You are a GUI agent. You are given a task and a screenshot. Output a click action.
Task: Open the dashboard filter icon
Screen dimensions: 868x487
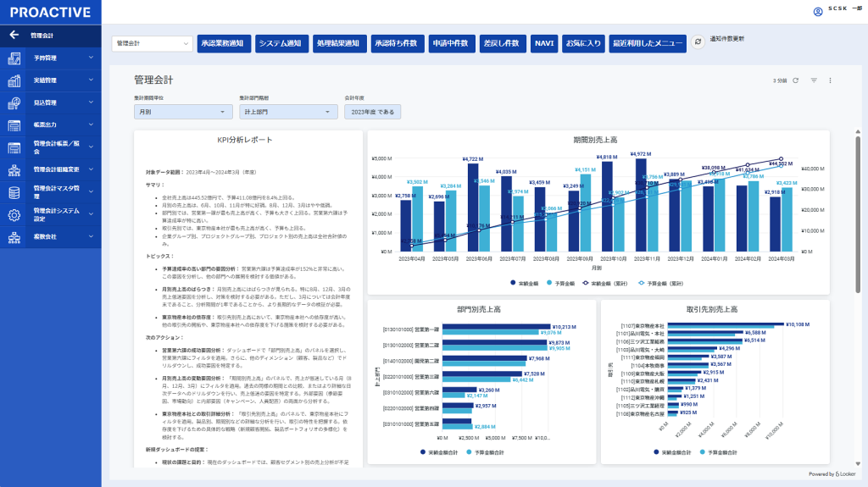coord(814,80)
